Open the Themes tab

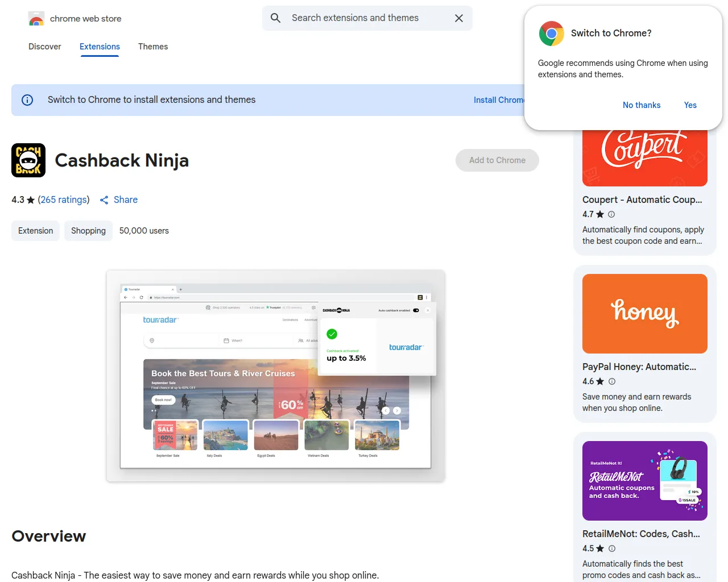tap(153, 47)
